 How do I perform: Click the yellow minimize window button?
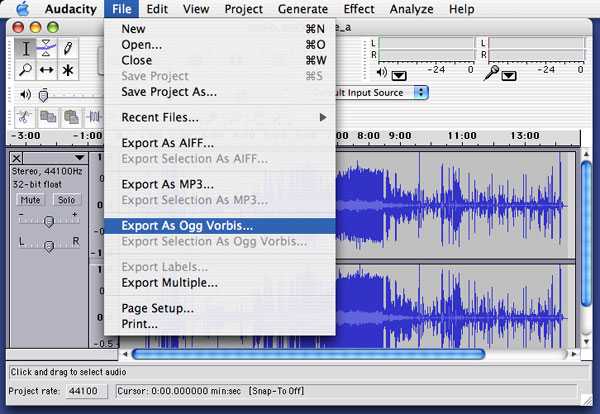(36, 27)
